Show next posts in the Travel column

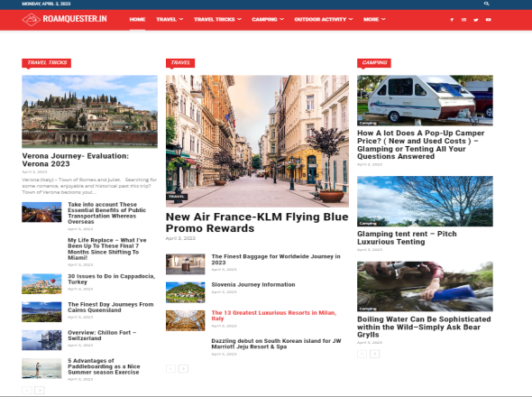[183, 368]
